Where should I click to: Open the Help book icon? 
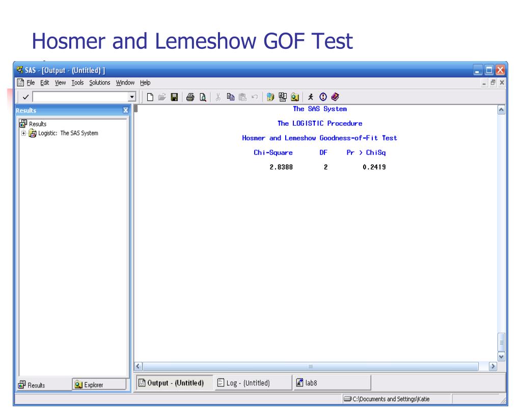pos(335,97)
